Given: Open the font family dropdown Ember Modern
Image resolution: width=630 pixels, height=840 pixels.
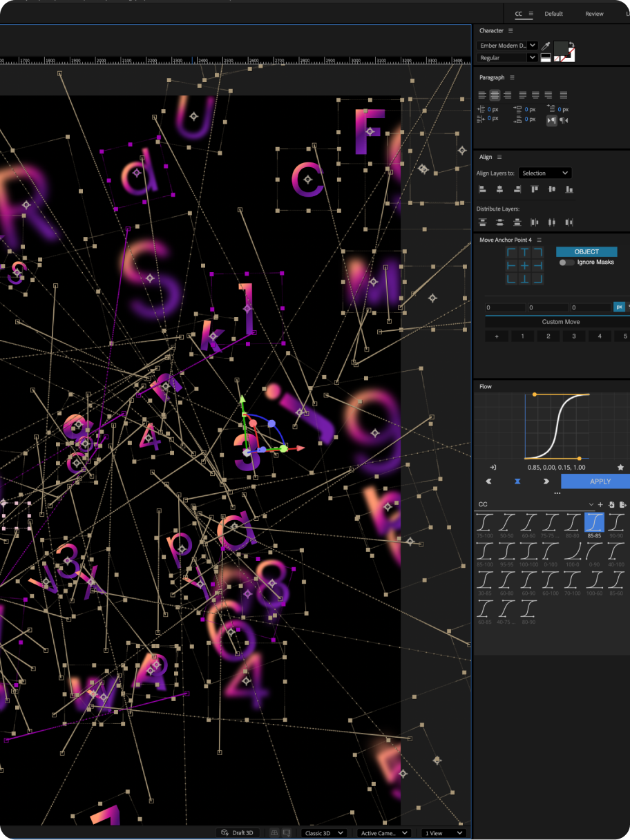Looking at the screenshot, I should coord(507,46).
